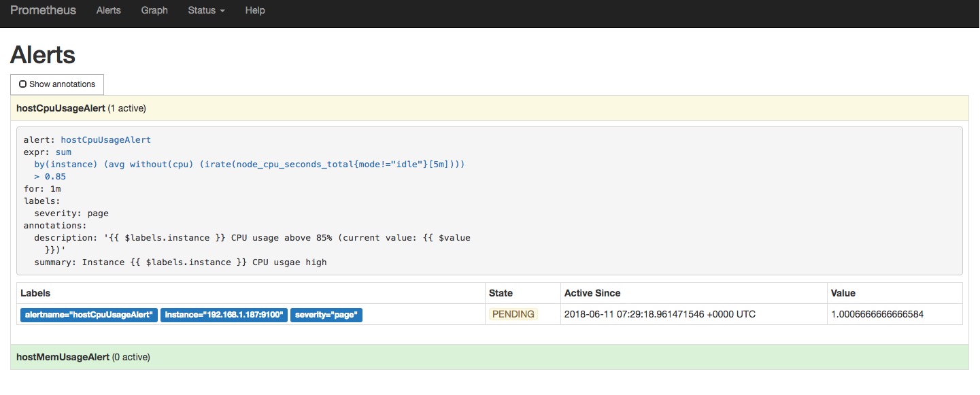
Task: Select the alert value 1.0006666666666584
Action: click(x=877, y=314)
